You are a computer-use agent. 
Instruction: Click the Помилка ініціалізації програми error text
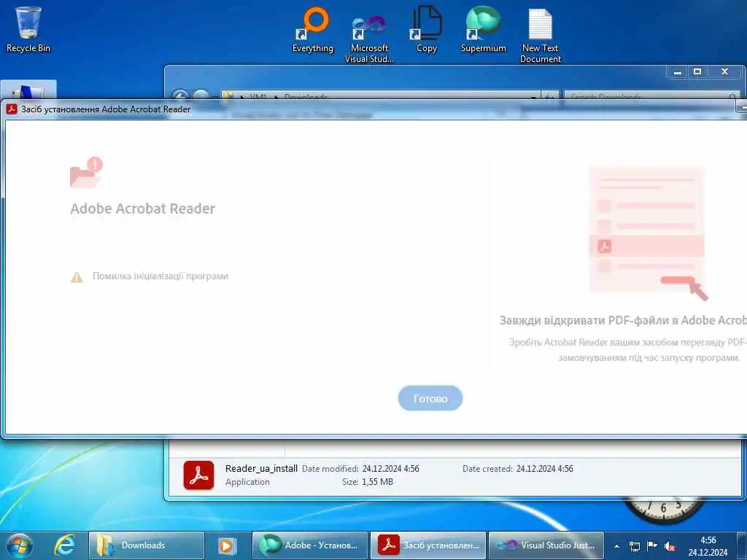[160, 276]
